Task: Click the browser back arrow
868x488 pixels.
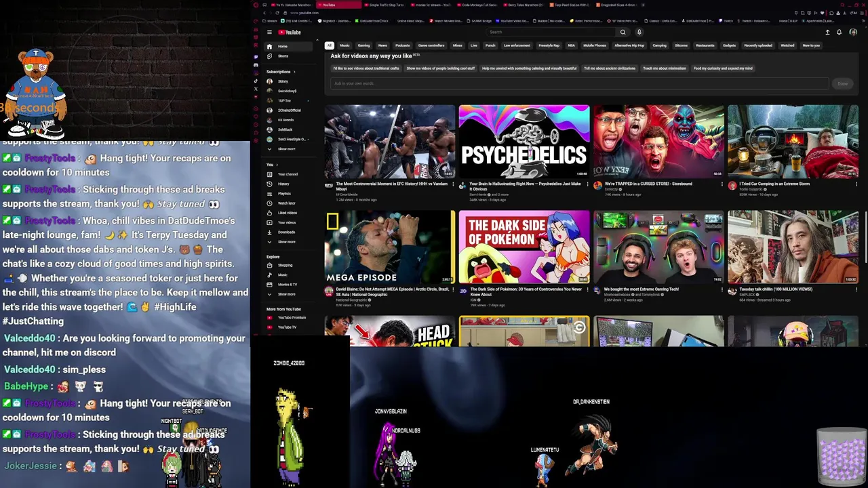Action: (264, 13)
